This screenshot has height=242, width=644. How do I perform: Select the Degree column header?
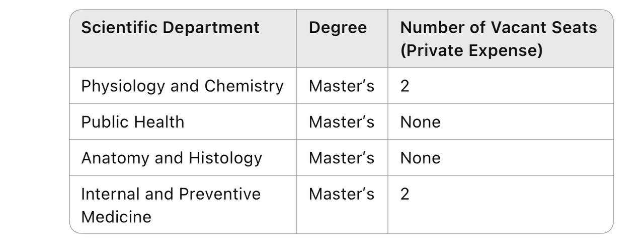[338, 27]
